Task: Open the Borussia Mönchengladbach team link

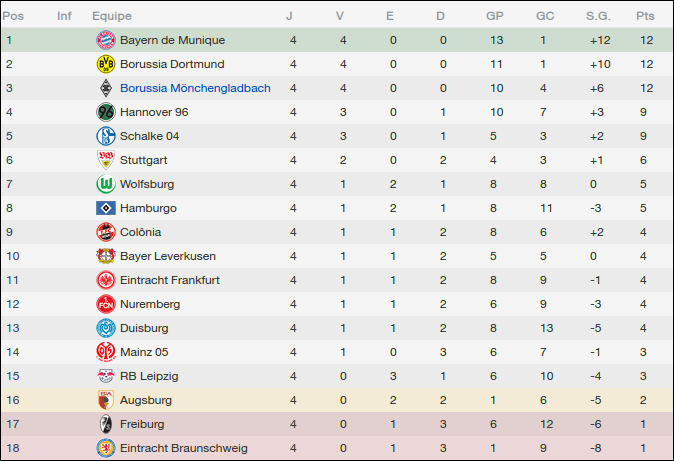Action: coord(195,88)
